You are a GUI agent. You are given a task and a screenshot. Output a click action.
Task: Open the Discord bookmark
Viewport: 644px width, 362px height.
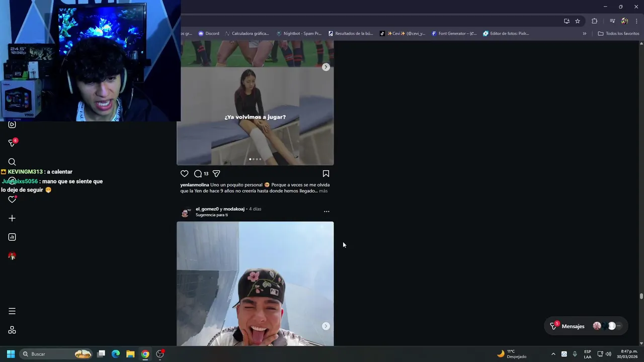tap(208, 34)
